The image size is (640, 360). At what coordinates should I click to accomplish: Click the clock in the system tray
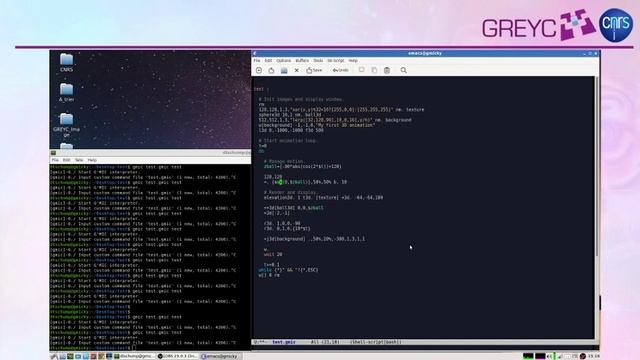tap(593, 356)
